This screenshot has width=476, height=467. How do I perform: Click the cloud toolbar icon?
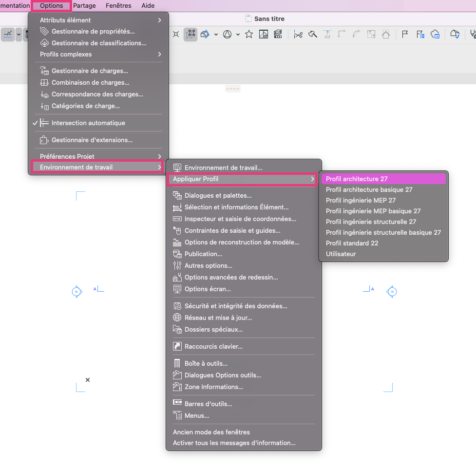[436, 34]
